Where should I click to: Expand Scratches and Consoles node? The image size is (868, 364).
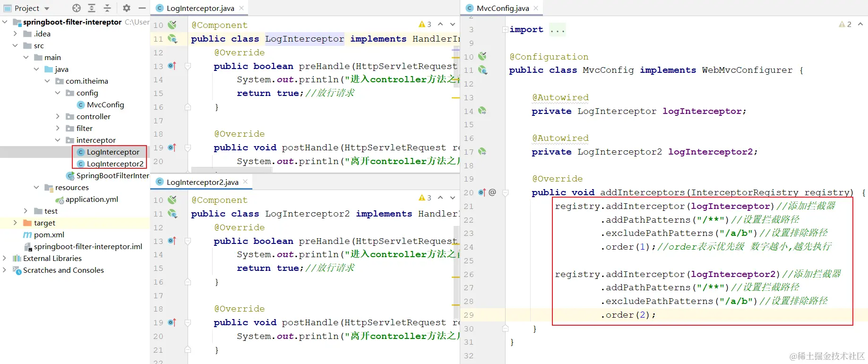(5, 270)
